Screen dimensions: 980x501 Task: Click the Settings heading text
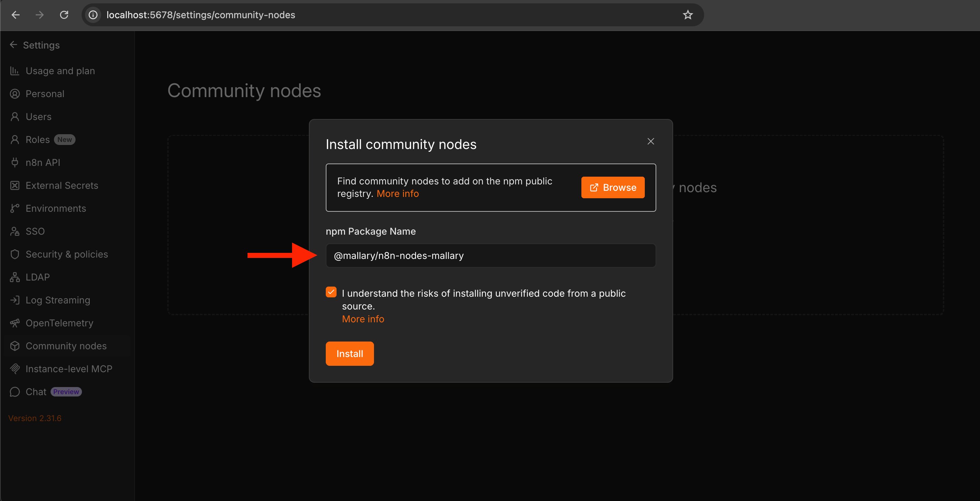(x=41, y=45)
